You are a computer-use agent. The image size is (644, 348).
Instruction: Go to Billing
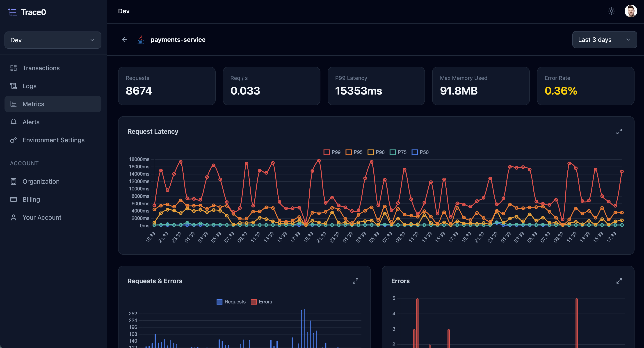click(53, 199)
